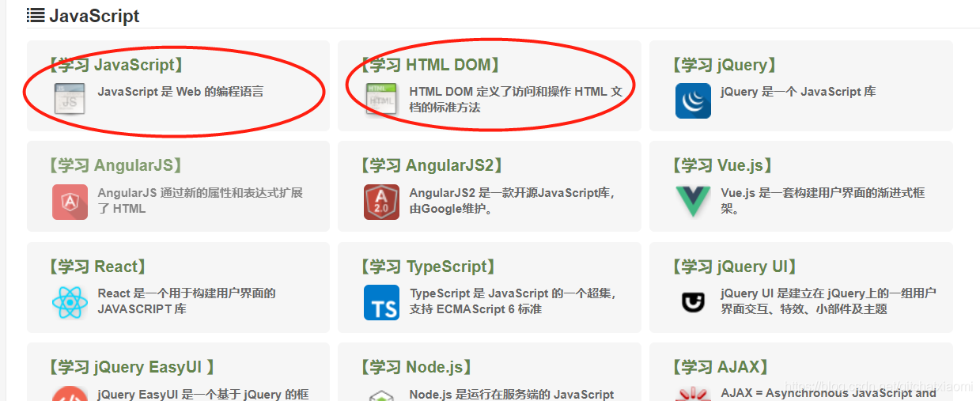Open the 【学习 React】 tutorial link
The image size is (980, 401).
click(99, 267)
